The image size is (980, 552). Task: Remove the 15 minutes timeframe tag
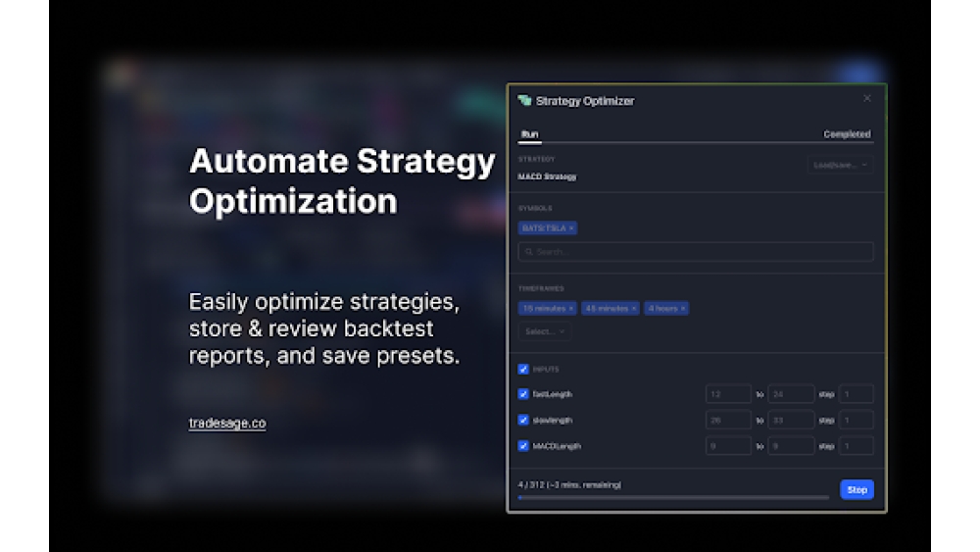tap(571, 308)
